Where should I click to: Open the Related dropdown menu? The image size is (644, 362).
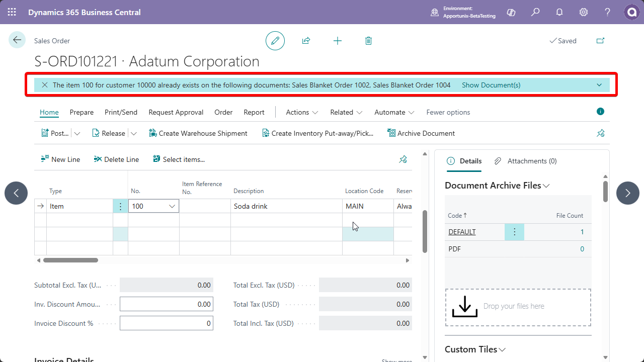tap(346, 112)
